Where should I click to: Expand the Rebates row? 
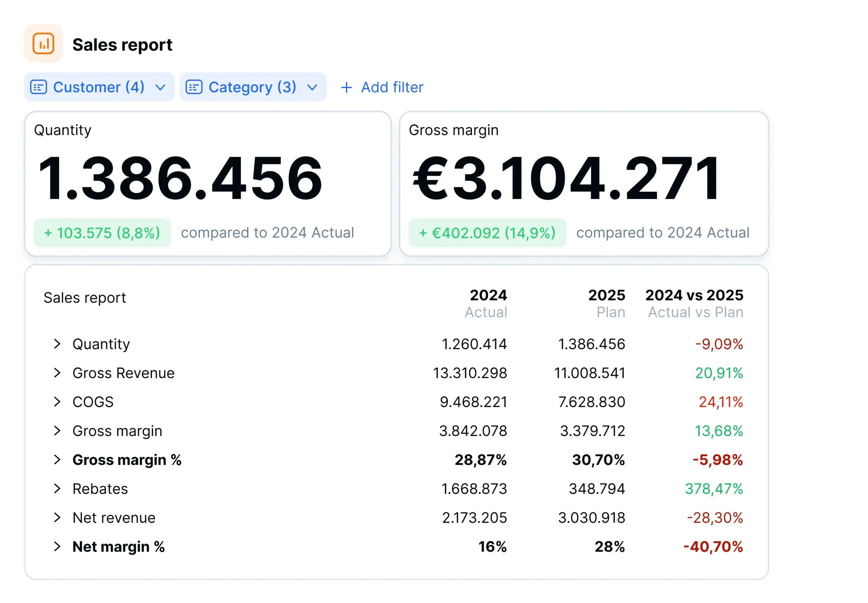coord(57,488)
